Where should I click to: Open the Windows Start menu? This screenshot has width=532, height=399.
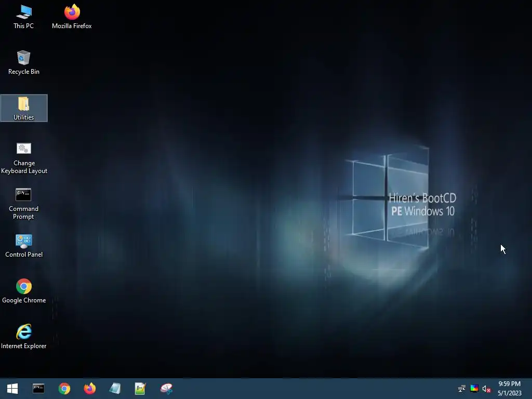point(12,389)
